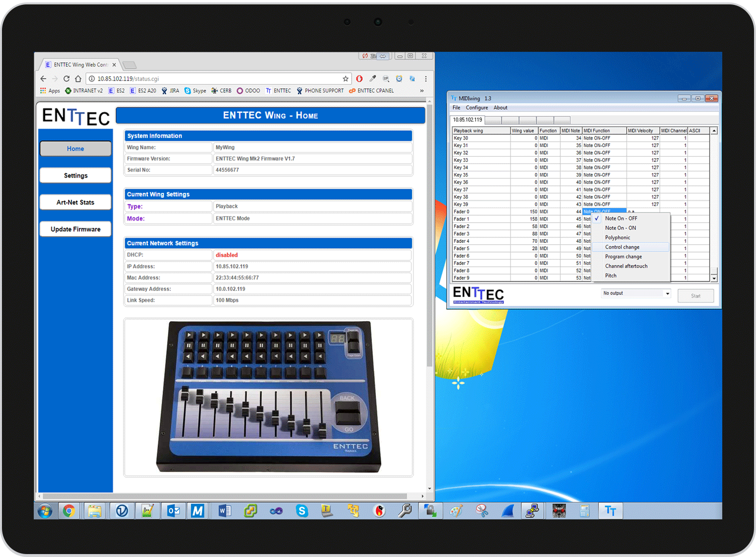Open the JIRA bookmark
Image resolution: width=756 pixels, height=557 pixels.
(170, 91)
